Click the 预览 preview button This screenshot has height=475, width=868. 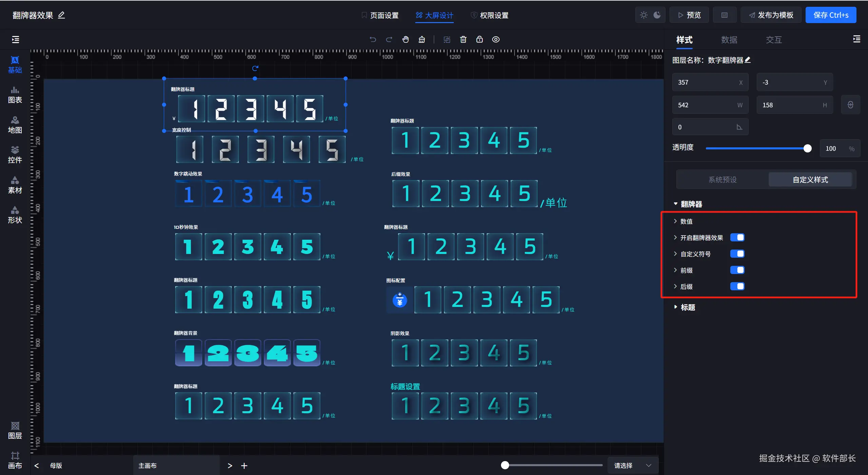coord(689,15)
